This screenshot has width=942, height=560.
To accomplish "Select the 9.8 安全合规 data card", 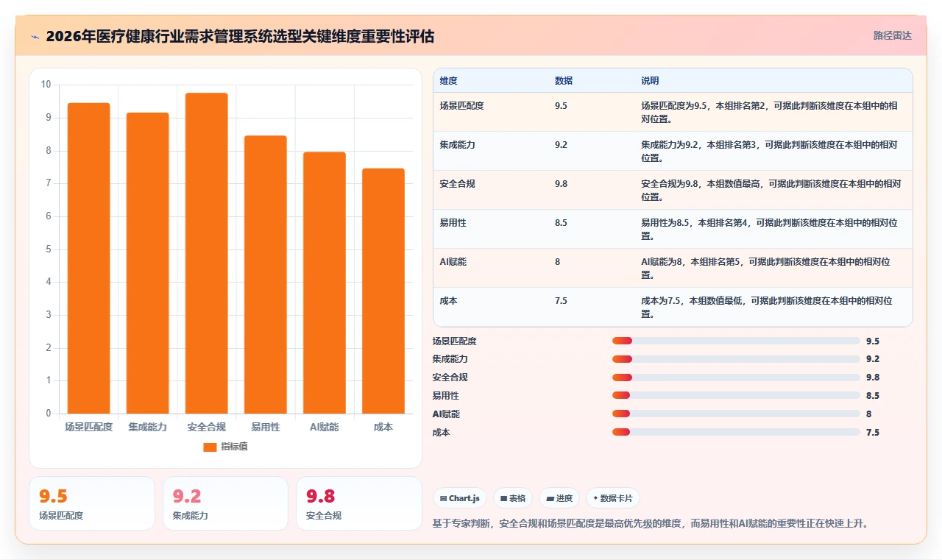I will (x=359, y=503).
